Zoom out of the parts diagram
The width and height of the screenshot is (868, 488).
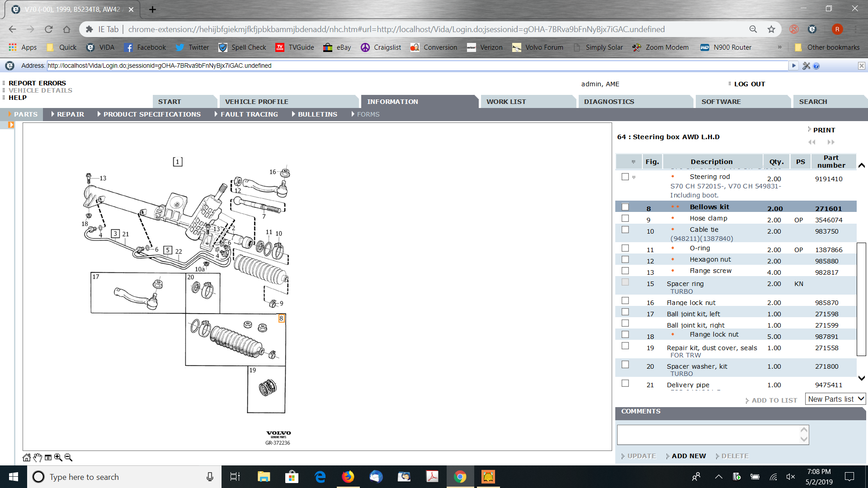click(68, 457)
